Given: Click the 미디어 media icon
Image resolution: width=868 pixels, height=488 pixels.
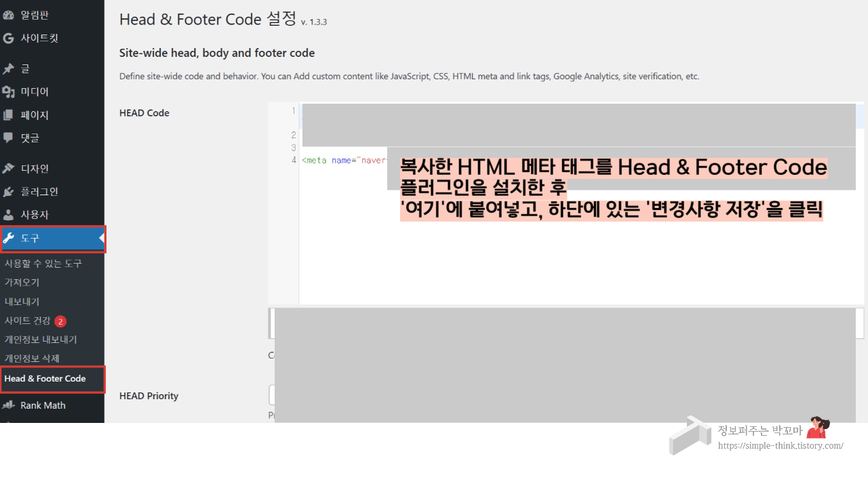Looking at the screenshot, I should tap(8, 91).
